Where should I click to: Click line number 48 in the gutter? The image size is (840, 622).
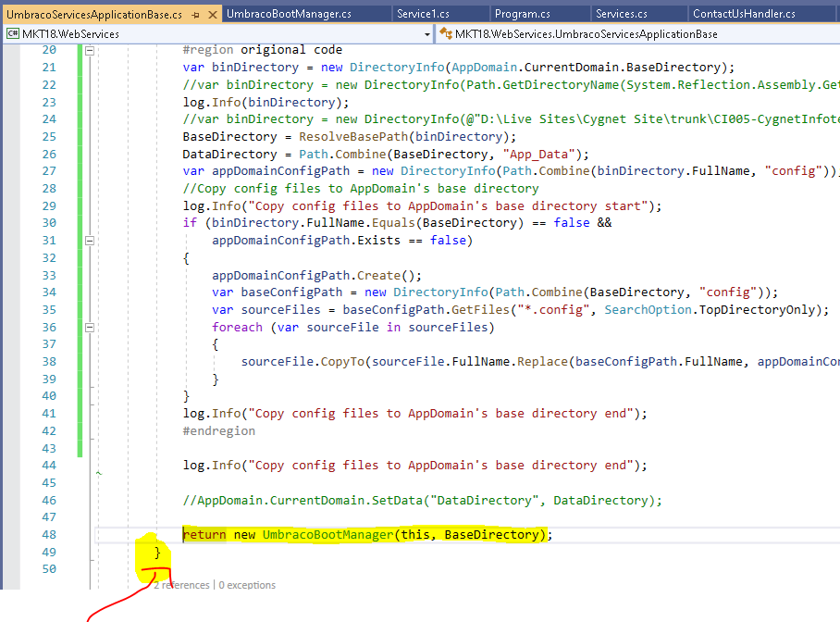(x=49, y=535)
